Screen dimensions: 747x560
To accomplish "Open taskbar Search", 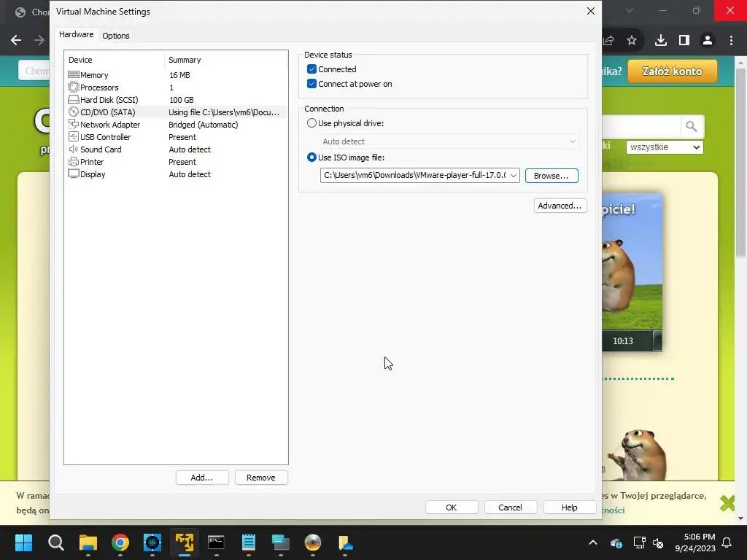I will point(55,542).
